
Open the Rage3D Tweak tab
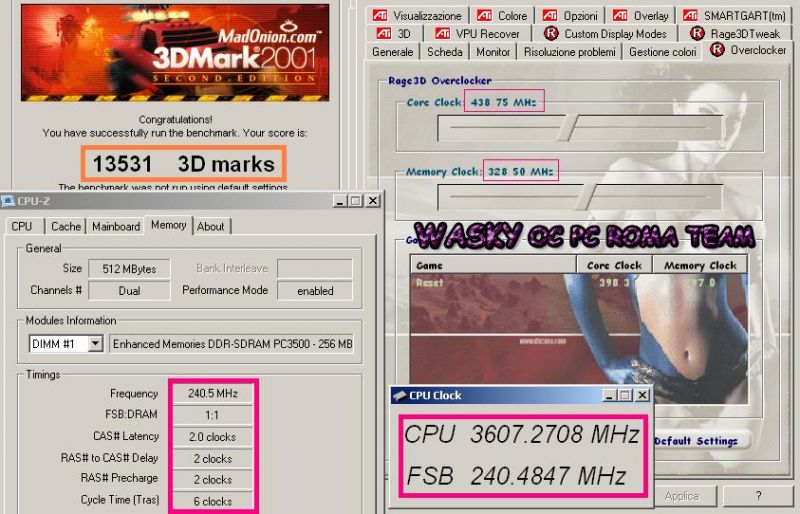[735, 34]
